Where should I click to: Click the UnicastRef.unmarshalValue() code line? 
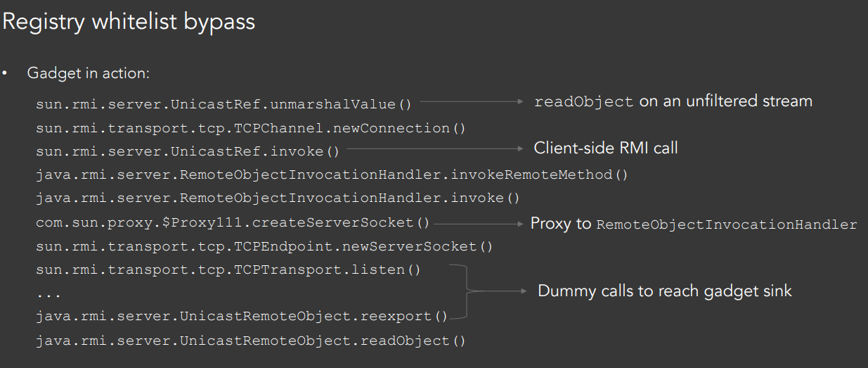click(224, 104)
